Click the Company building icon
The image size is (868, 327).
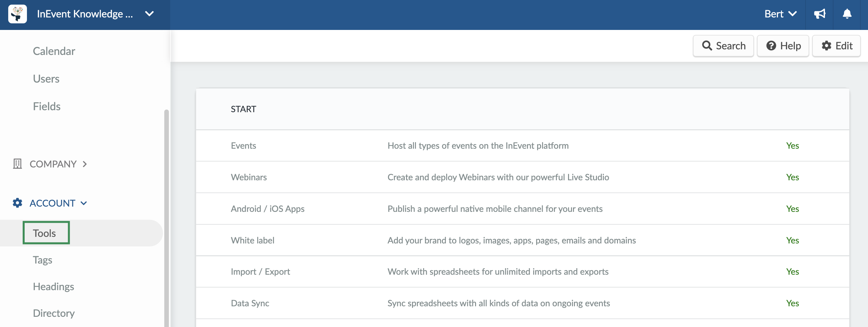click(x=17, y=164)
